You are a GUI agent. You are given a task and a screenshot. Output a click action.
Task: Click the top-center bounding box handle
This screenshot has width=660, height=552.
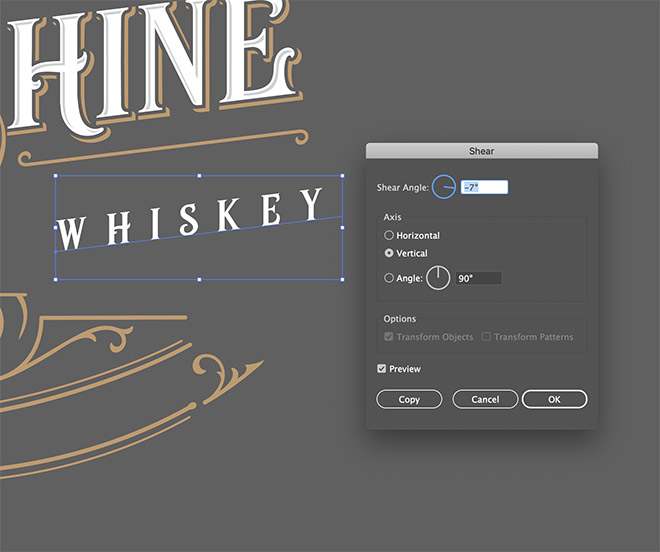click(x=199, y=176)
